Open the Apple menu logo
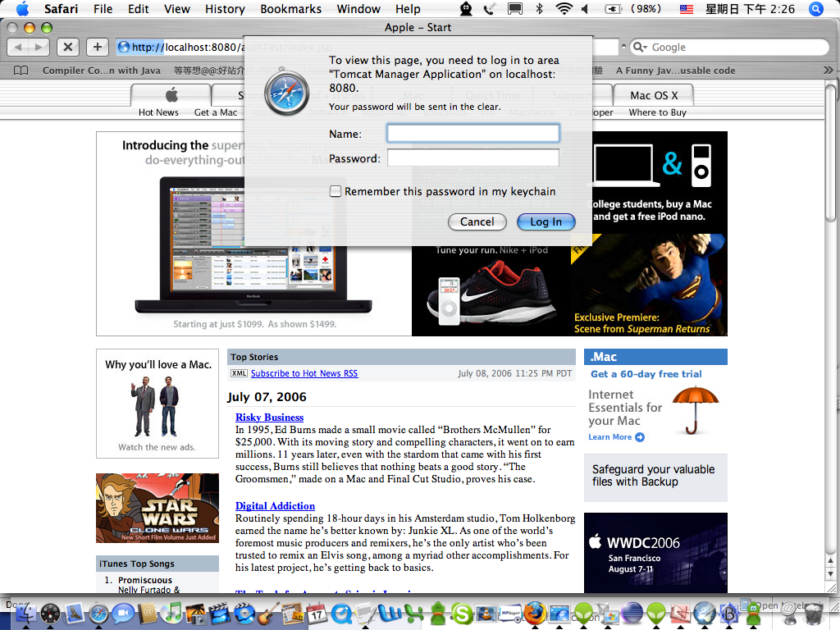The image size is (840, 630). (x=22, y=9)
